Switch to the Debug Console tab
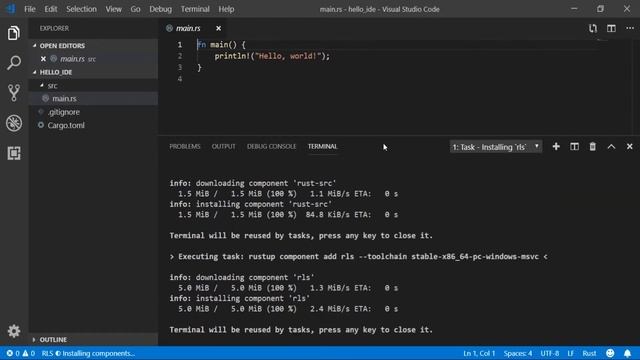The width and height of the screenshot is (640, 360). tap(271, 147)
